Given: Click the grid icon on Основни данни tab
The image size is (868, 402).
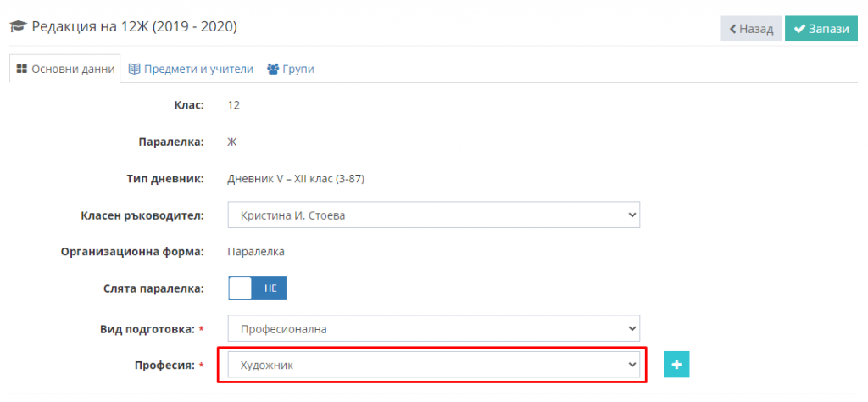Looking at the screenshot, I should [22, 70].
